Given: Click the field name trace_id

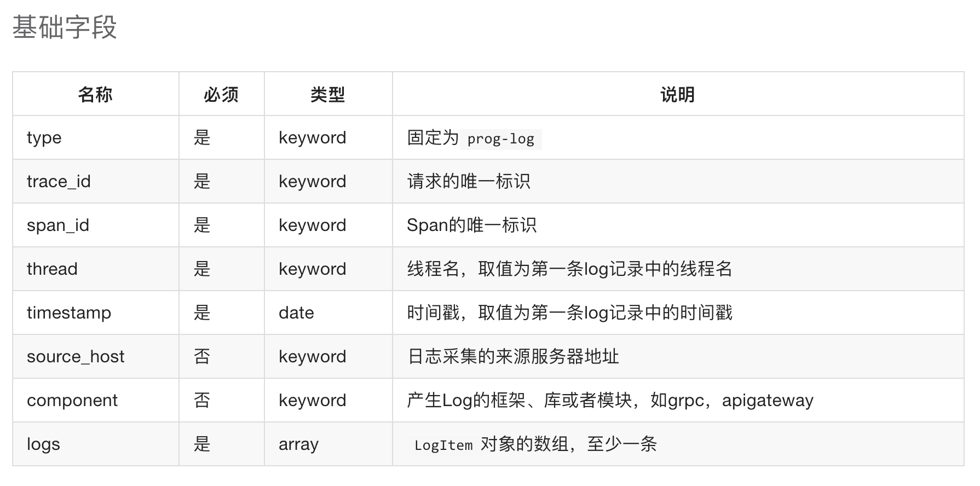Looking at the screenshot, I should pos(59,181).
